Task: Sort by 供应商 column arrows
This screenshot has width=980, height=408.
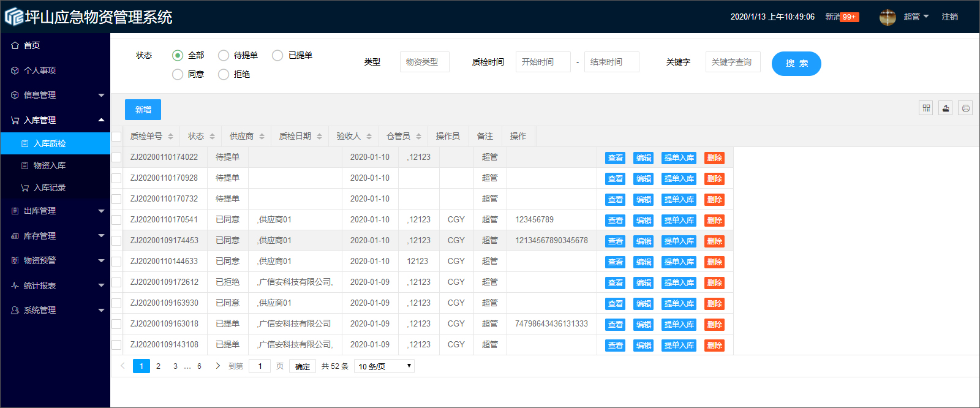Action: [x=262, y=137]
